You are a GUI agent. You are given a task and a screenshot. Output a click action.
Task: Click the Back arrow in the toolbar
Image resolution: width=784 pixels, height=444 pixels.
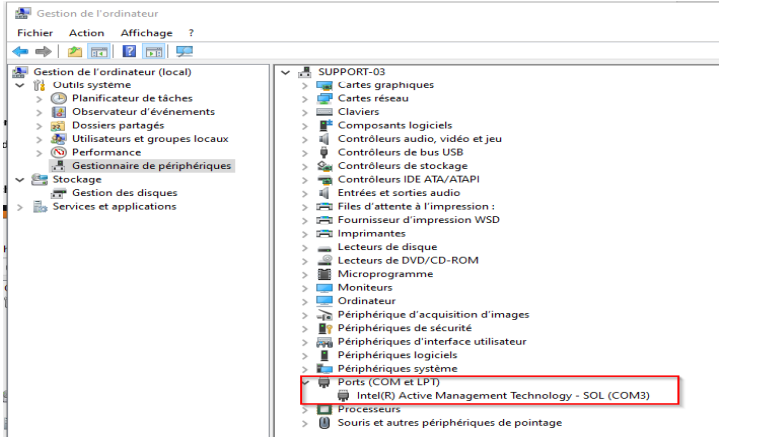20,51
